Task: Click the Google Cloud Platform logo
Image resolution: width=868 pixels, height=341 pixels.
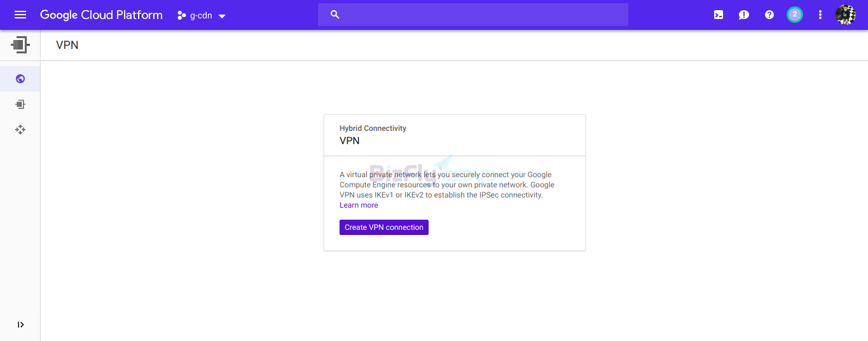Action: click(101, 15)
